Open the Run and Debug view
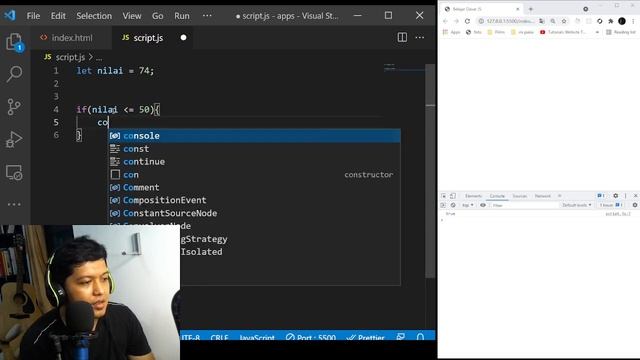The image size is (640, 360). coord(14,140)
